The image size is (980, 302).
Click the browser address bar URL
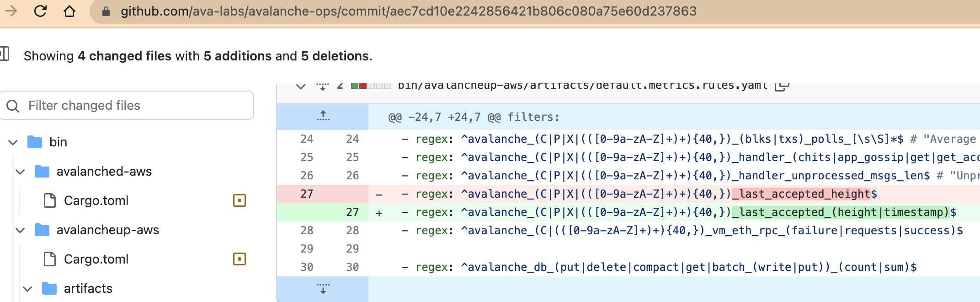(408, 11)
